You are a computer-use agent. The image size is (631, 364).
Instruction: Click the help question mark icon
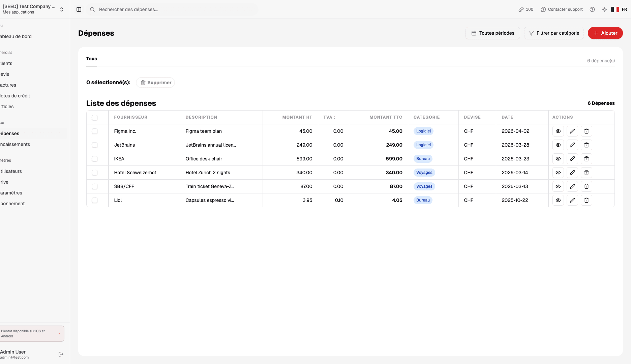pos(592,9)
